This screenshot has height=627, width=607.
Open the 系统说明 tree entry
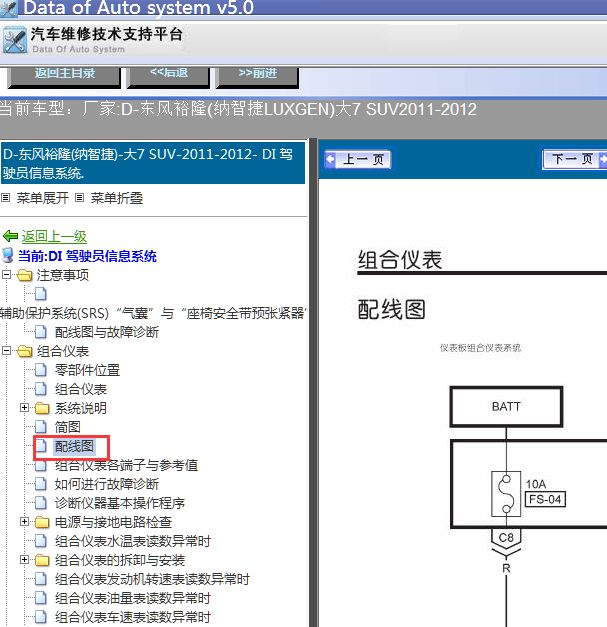pyautogui.click(x=81, y=408)
